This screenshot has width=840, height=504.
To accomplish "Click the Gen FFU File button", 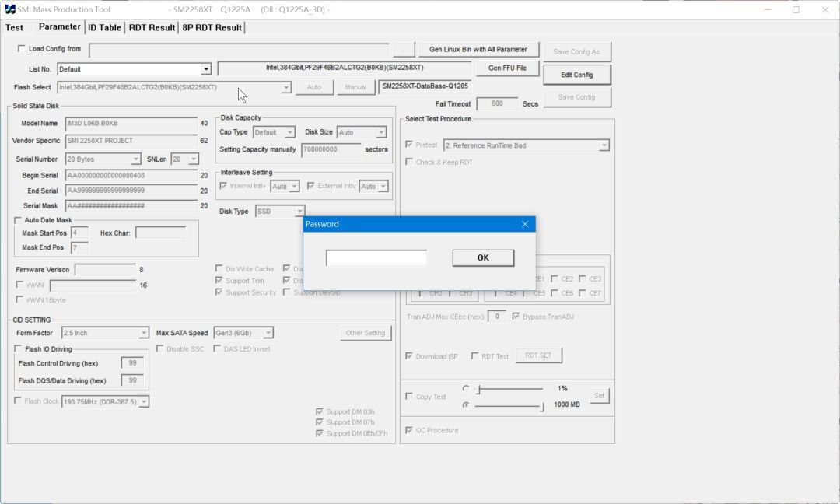I will (507, 68).
